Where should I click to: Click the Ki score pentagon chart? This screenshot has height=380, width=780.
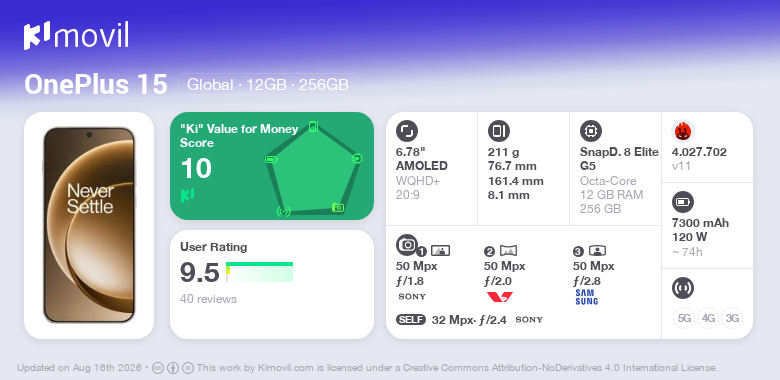coord(313,168)
